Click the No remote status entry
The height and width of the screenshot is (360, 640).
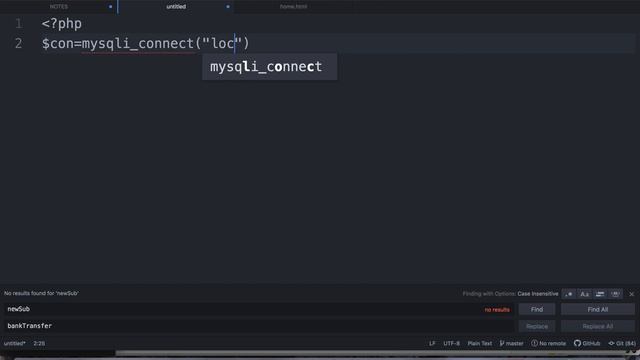(549, 344)
